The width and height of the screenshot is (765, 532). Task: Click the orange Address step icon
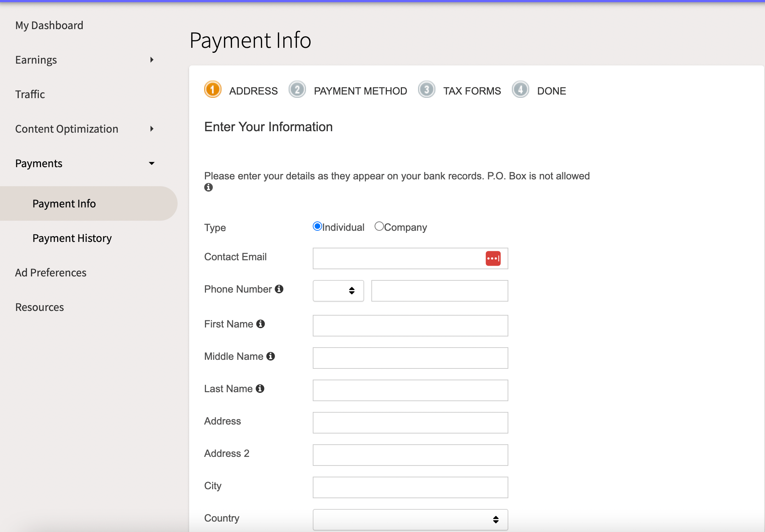tap(212, 90)
